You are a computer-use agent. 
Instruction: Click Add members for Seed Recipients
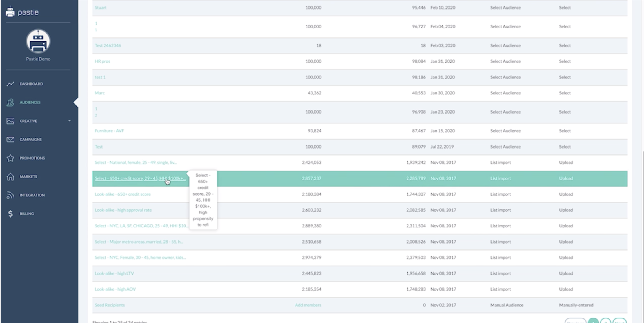pos(308,305)
